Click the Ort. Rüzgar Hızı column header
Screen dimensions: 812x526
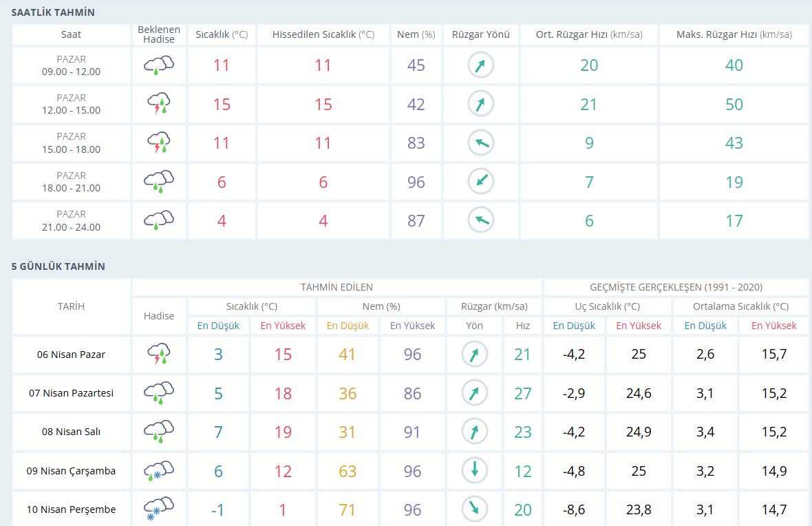[x=588, y=34]
